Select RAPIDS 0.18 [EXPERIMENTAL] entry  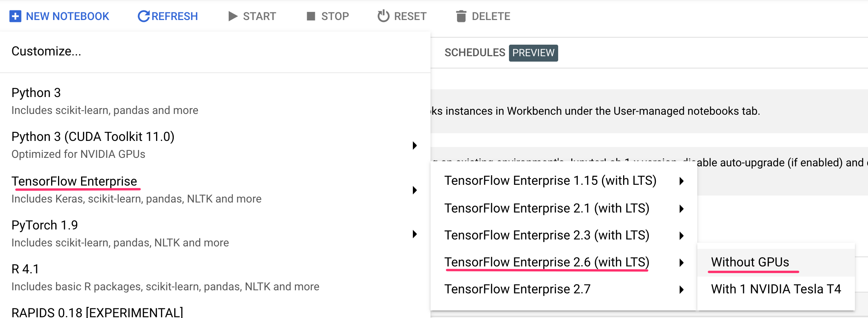[x=97, y=312]
